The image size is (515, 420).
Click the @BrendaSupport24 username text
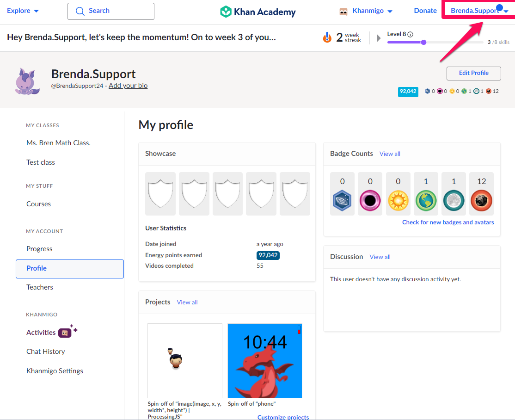[x=77, y=86]
